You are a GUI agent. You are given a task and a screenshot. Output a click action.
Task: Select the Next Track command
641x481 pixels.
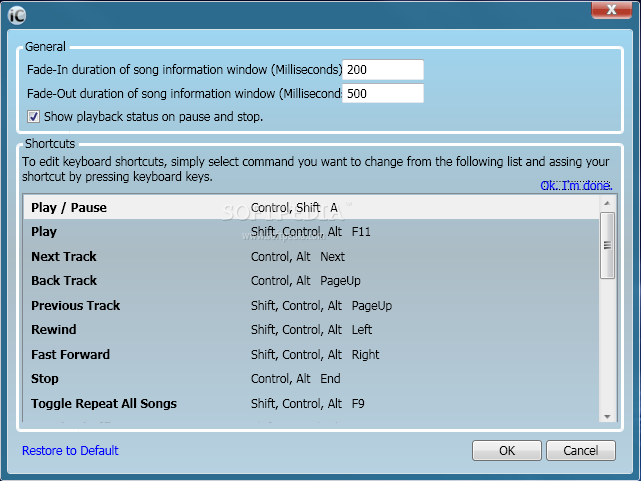coord(311,256)
